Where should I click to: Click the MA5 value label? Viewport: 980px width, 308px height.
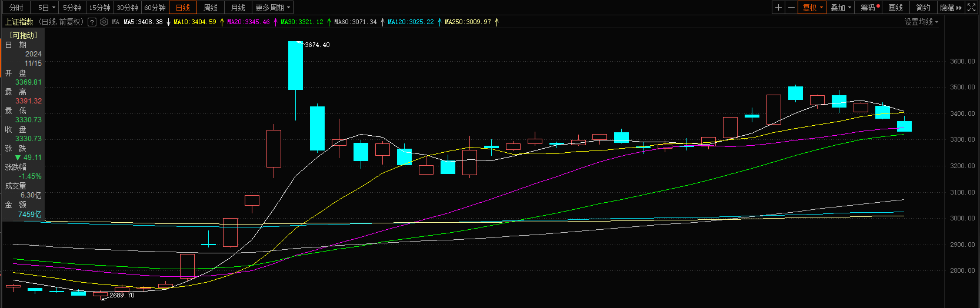tap(143, 22)
